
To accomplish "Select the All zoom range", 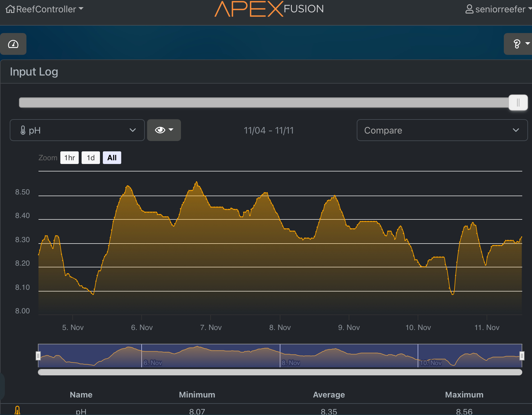I will pyautogui.click(x=112, y=158).
